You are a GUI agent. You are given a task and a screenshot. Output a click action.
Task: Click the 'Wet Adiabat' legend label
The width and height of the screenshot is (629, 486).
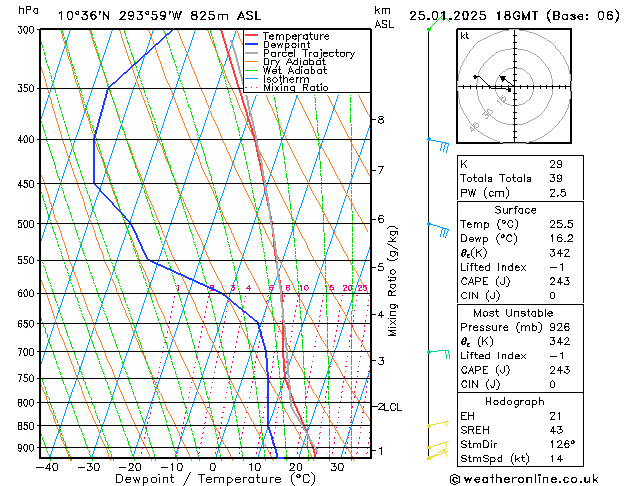pyautogui.click(x=295, y=71)
